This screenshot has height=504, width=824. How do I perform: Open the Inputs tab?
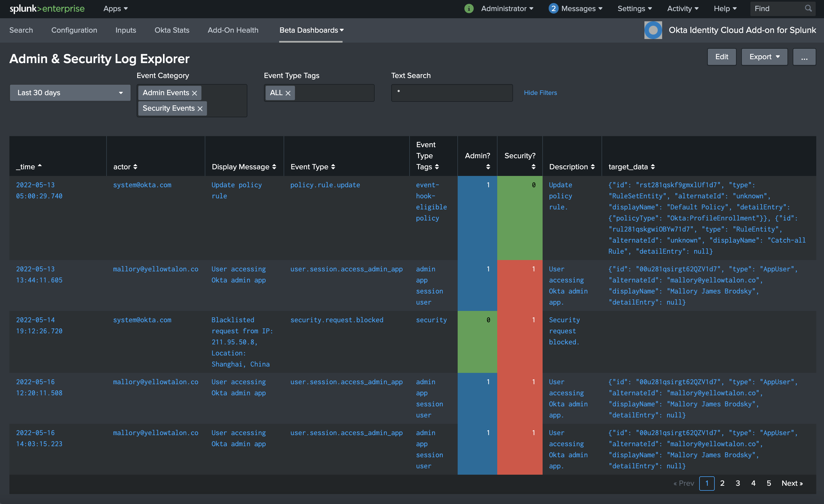(x=126, y=30)
